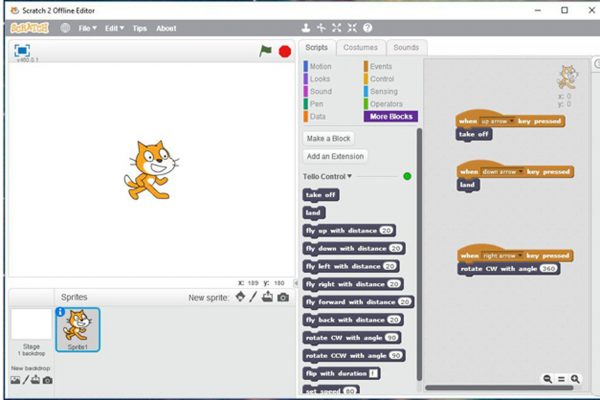Edit angle value in rotate CCW block
Screen dimensions: 600x400
click(x=396, y=356)
